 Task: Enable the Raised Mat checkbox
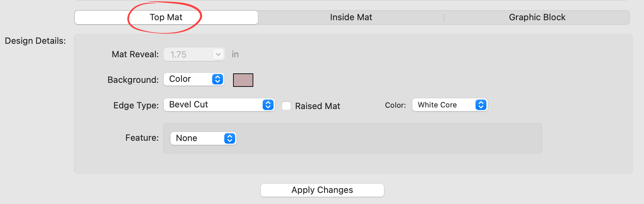coord(286,106)
